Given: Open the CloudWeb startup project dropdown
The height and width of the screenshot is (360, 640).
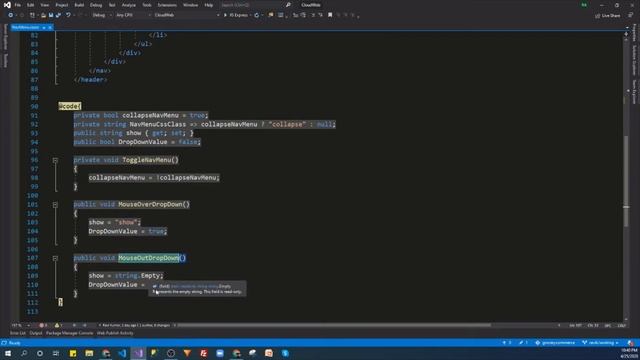Looking at the screenshot, I should click(186, 15).
